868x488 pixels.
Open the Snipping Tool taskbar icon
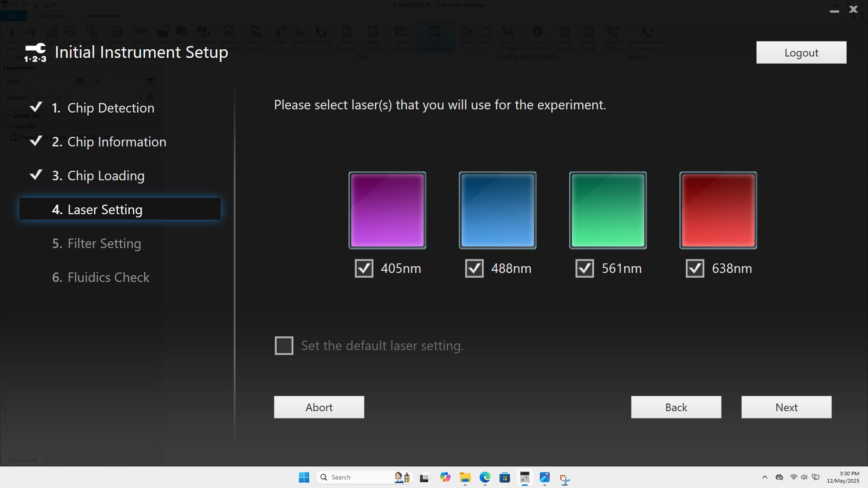[564, 478]
